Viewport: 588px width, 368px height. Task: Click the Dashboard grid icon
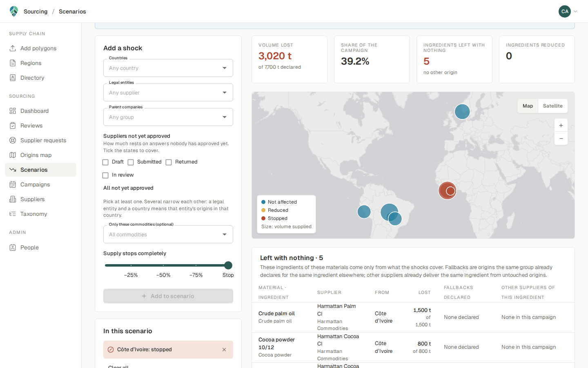pyautogui.click(x=13, y=111)
